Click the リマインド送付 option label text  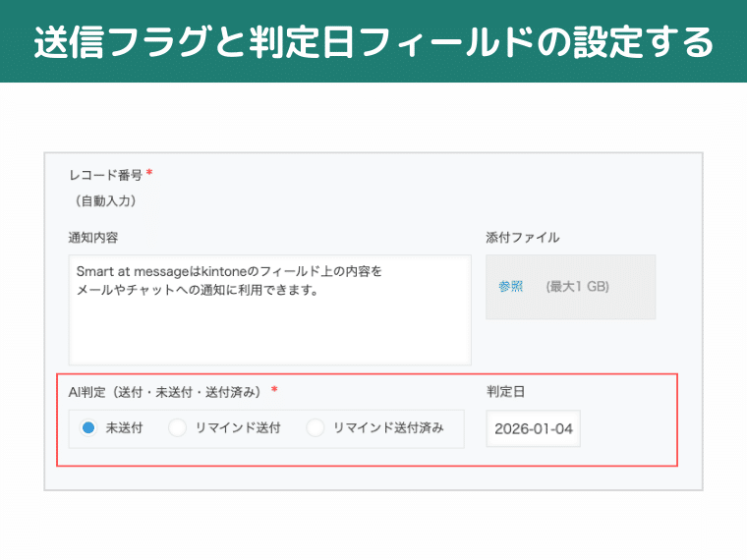(x=238, y=428)
